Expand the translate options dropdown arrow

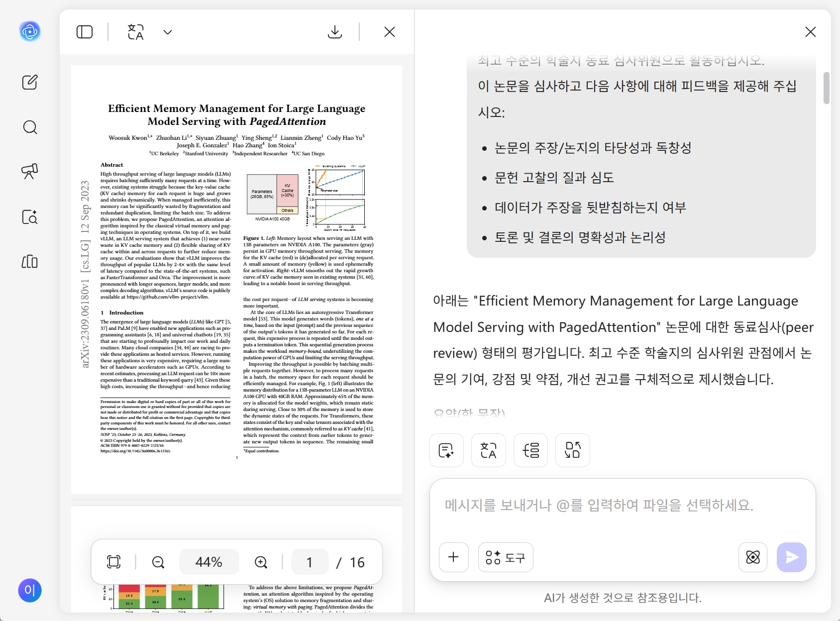[x=168, y=32]
